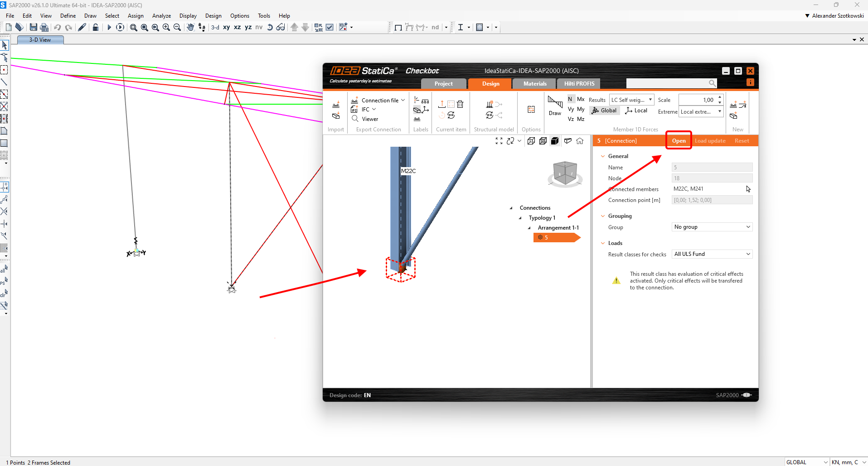
Task: Select connection 5 in the tree
Action: point(557,238)
